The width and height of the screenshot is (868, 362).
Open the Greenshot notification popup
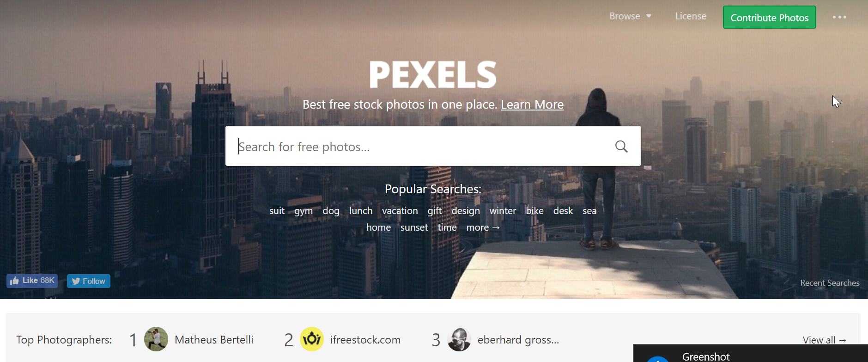(x=751, y=354)
